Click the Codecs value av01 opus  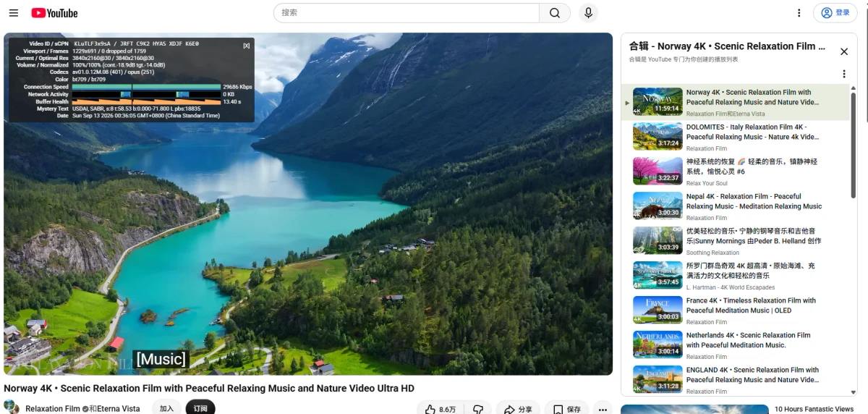[x=113, y=72]
